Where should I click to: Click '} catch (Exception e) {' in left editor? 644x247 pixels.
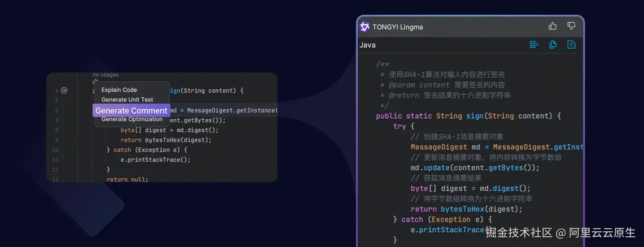[x=147, y=150]
